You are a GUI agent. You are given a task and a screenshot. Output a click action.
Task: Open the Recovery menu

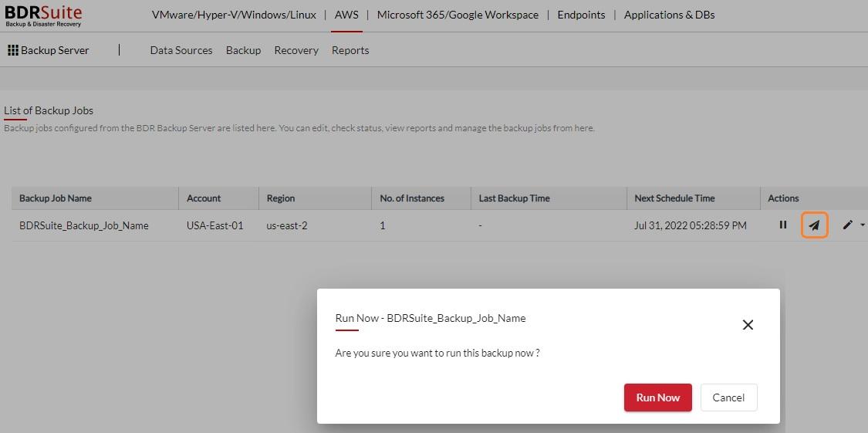(296, 50)
